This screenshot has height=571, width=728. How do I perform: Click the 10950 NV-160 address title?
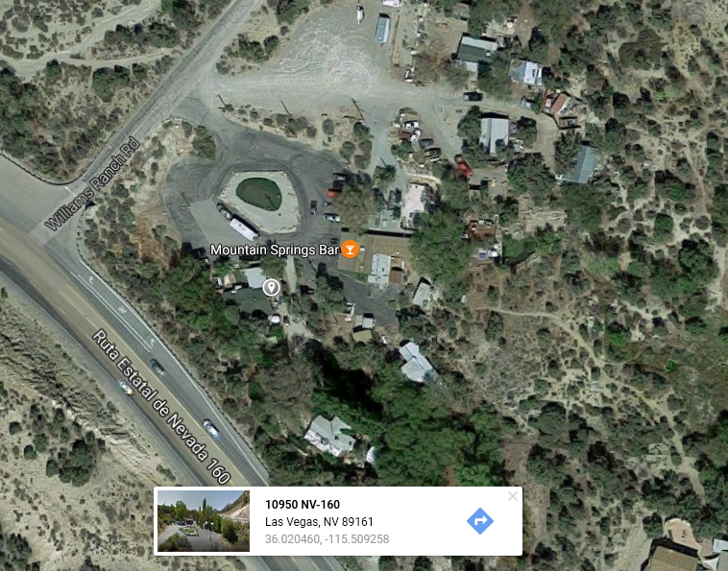tap(303, 504)
